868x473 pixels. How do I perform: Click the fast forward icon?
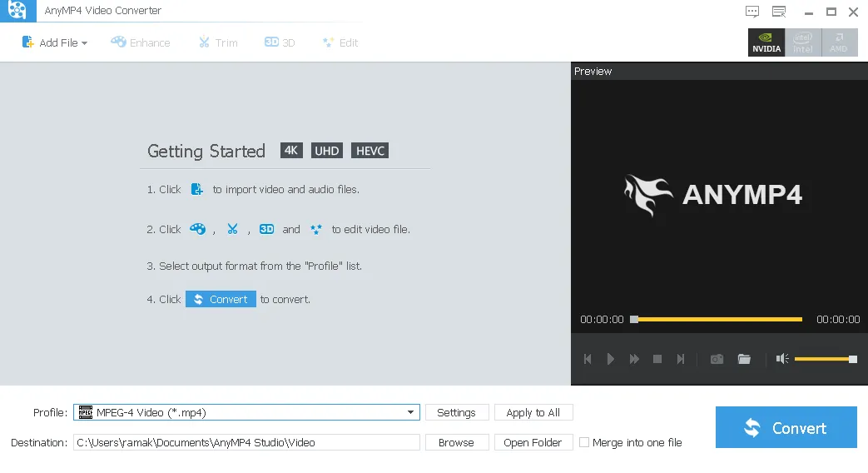[634, 359]
